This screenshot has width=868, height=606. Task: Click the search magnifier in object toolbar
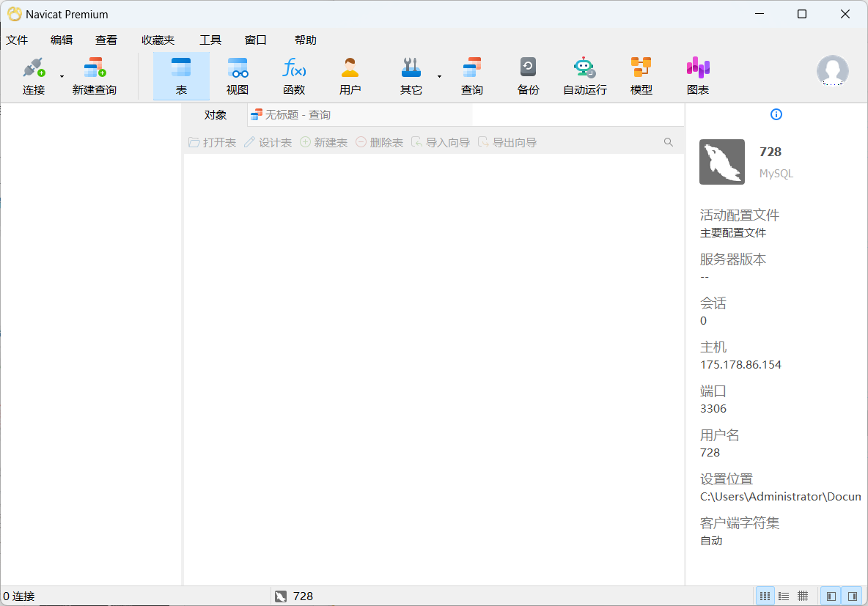point(668,142)
